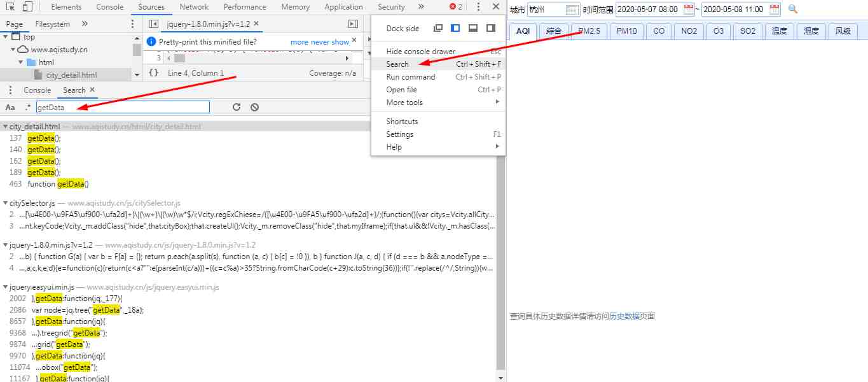Switch to the Application panel
The height and width of the screenshot is (382, 868).
click(343, 7)
